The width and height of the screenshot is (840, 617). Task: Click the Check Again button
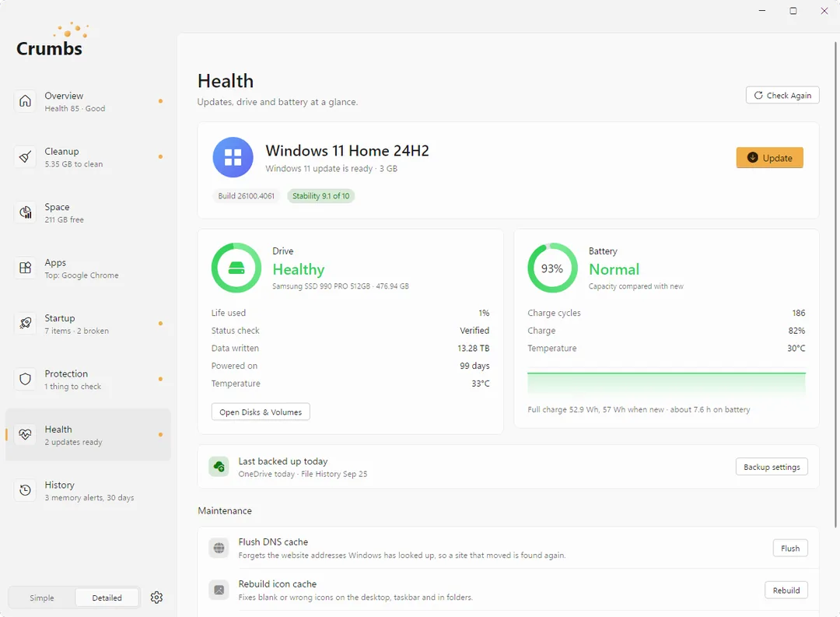coord(782,95)
